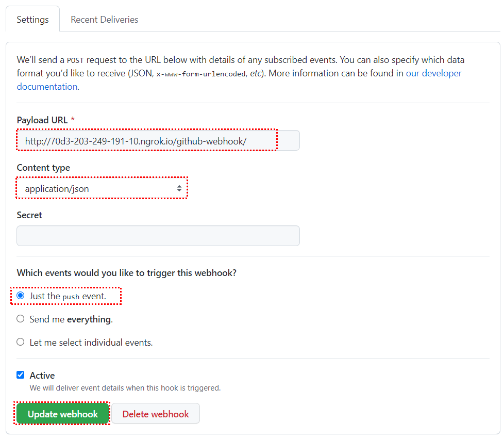
Task: Click into the Secret input field
Action: point(158,236)
